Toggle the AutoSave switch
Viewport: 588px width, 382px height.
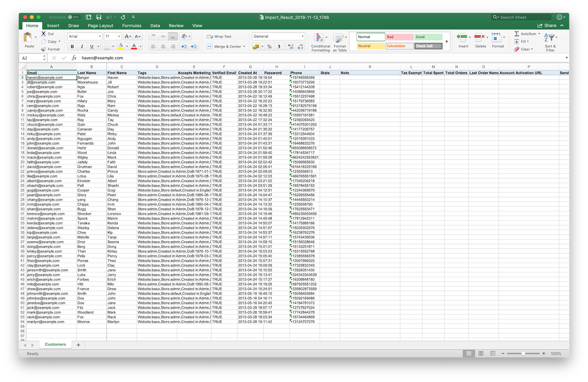tap(74, 17)
